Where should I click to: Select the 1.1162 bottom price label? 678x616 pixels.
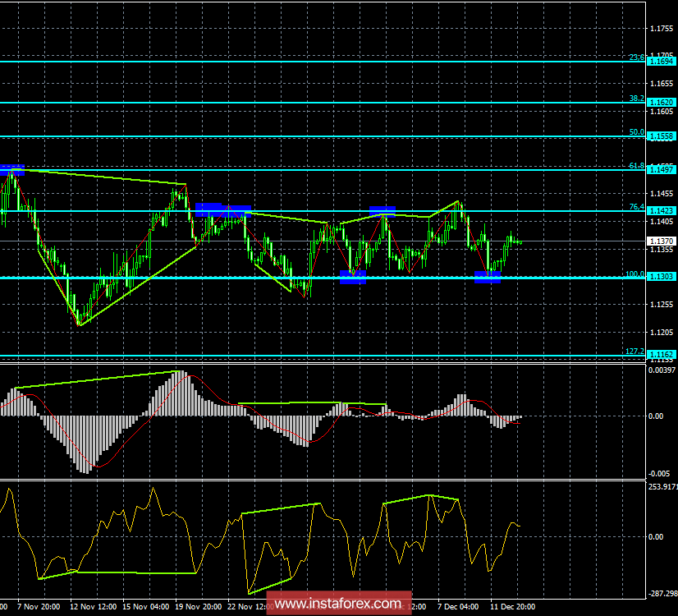[661, 355]
